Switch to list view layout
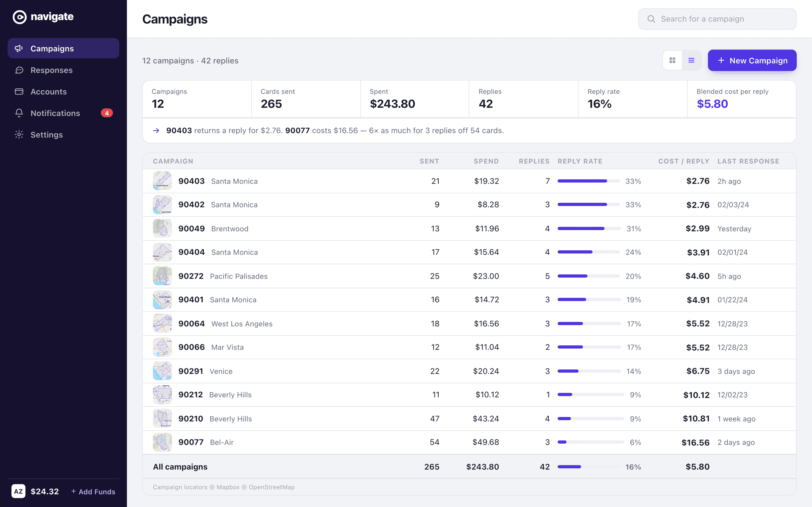The image size is (812, 507). 691,60
